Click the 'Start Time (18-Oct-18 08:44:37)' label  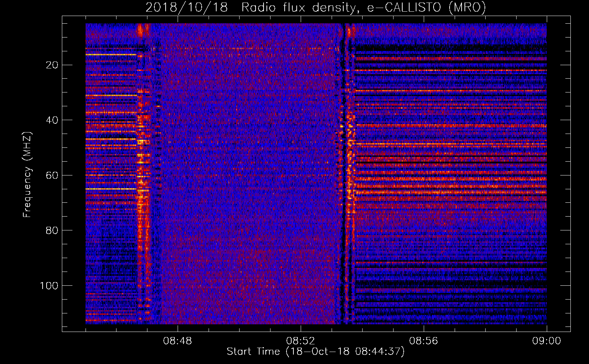click(x=316, y=351)
